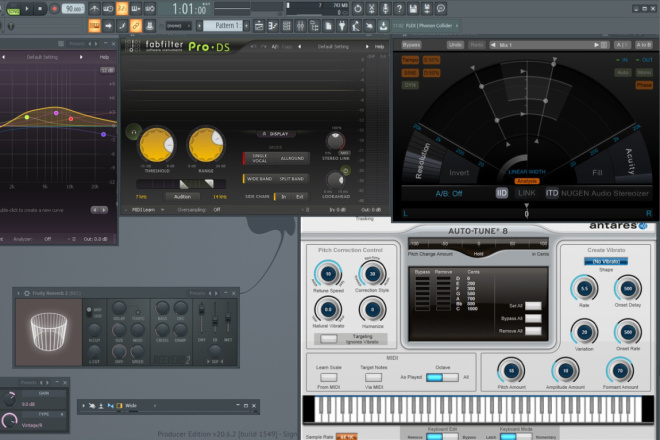Collapse the Display expander in Pro-DS
Viewport: 660px width, 440px height.
(276, 134)
